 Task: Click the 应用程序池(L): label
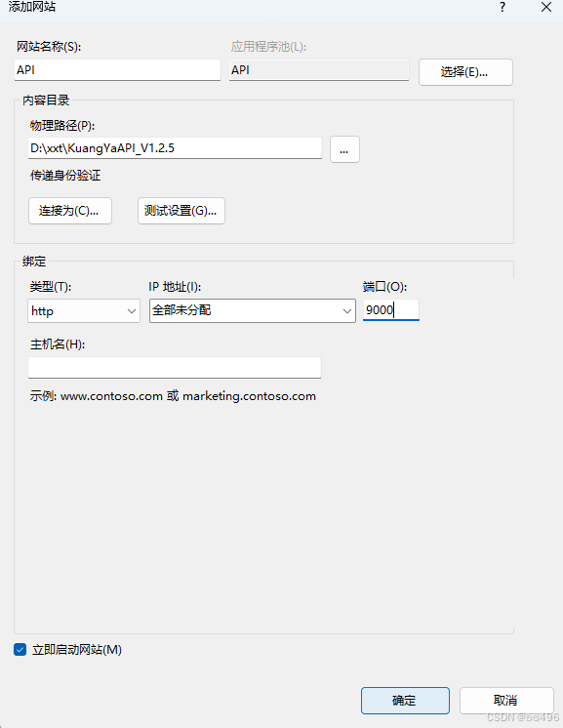click(268, 47)
